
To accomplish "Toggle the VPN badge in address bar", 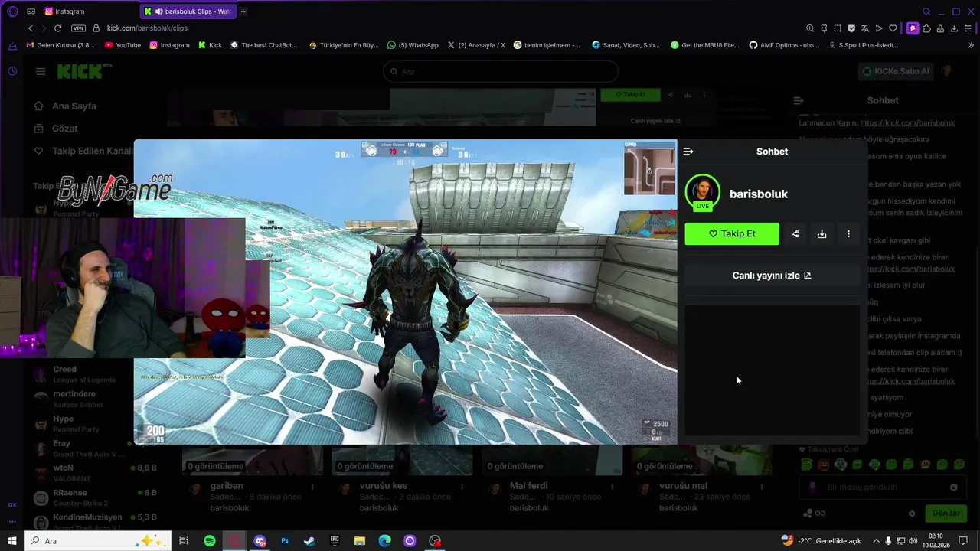I will tap(78, 28).
